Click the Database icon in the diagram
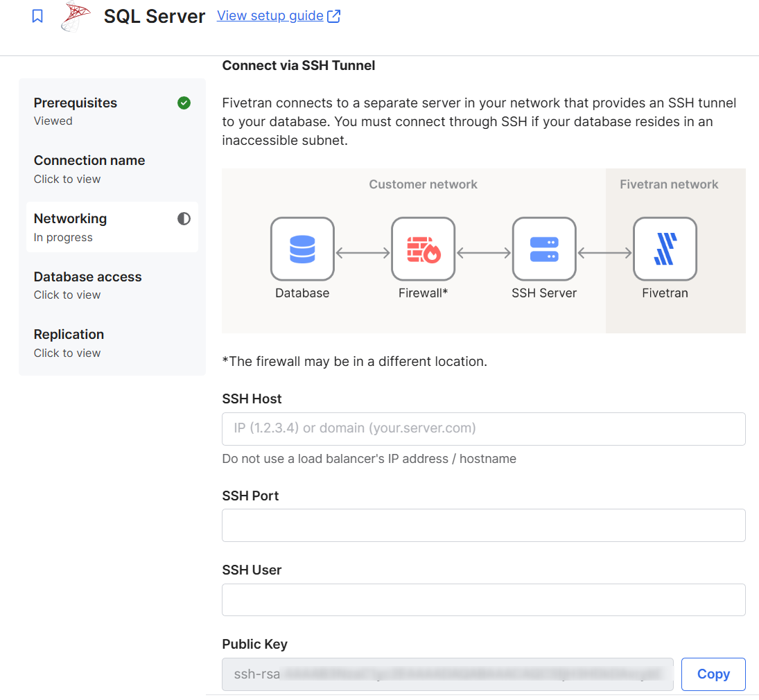The height and width of the screenshot is (700, 759). [x=302, y=249]
